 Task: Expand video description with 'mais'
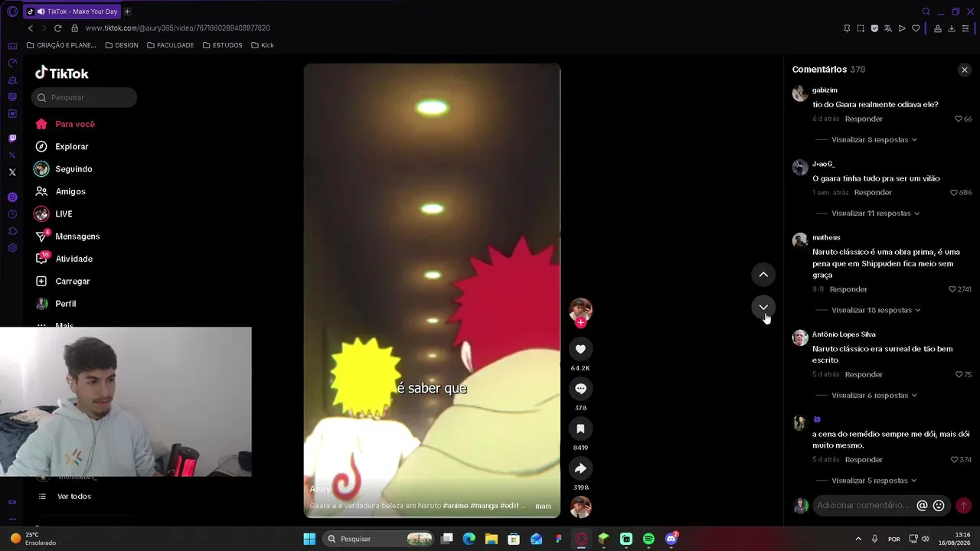point(543,506)
